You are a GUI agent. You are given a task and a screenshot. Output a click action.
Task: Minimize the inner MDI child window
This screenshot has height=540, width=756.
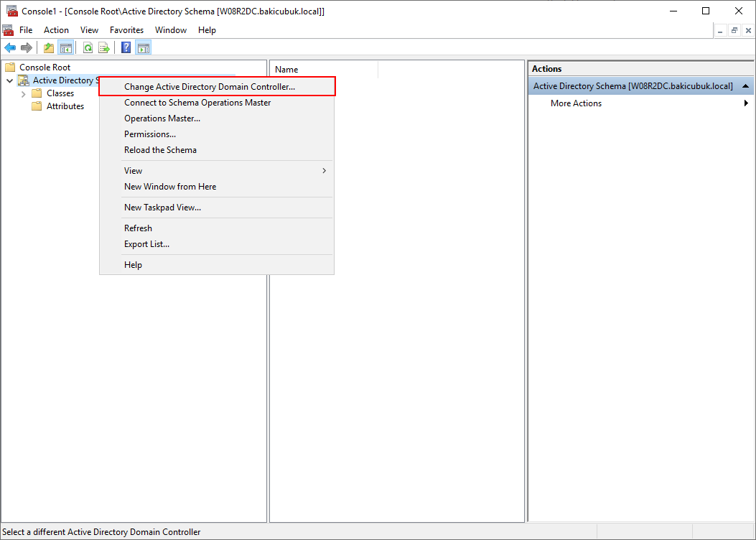[x=721, y=31]
